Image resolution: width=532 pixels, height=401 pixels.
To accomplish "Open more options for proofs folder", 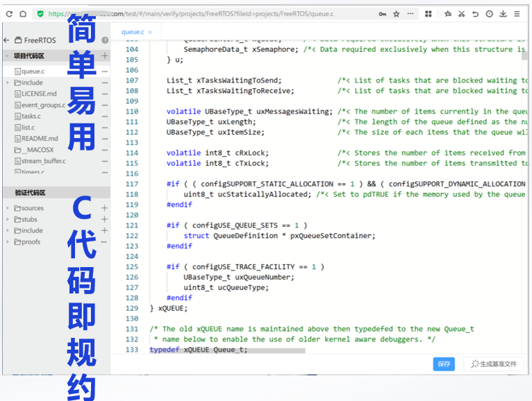I will pyautogui.click(x=105, y=242).
